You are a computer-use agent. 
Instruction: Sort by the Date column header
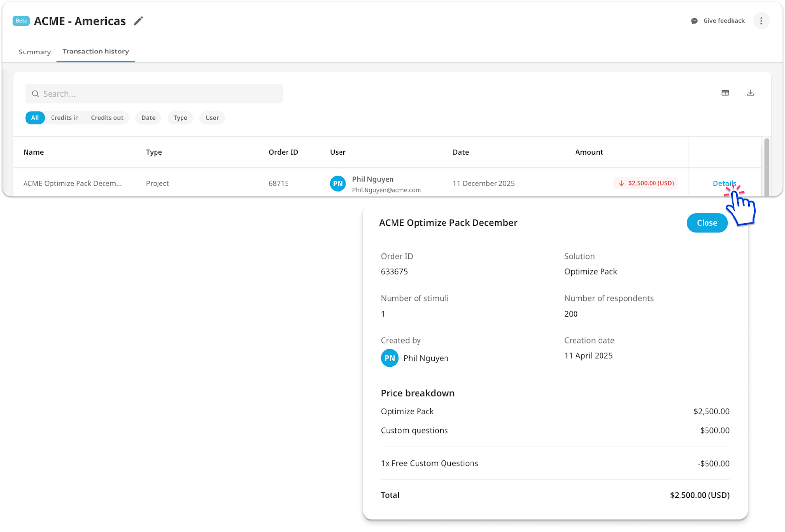click(x=461, y=152)
